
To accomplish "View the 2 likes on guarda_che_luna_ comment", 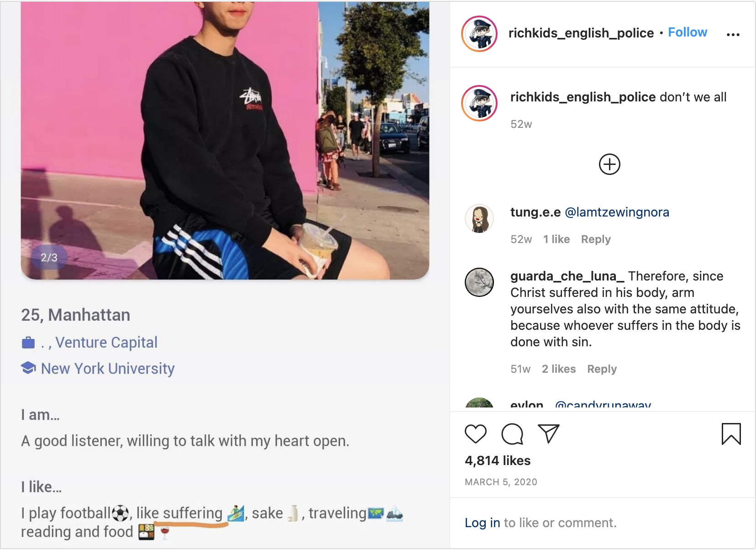I will [559, 369].
